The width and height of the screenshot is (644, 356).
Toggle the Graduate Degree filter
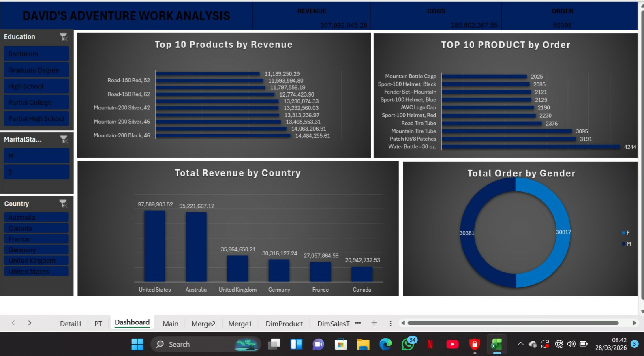point(36,70)
